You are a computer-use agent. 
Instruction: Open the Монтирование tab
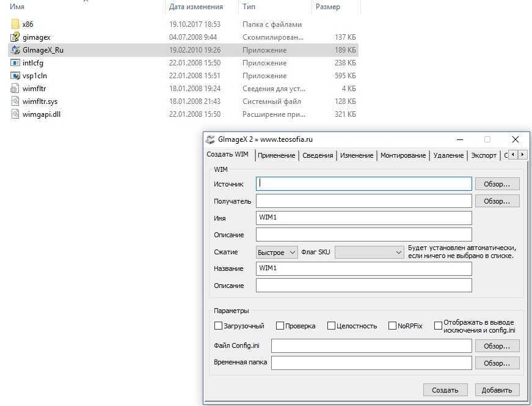point(403,155)
